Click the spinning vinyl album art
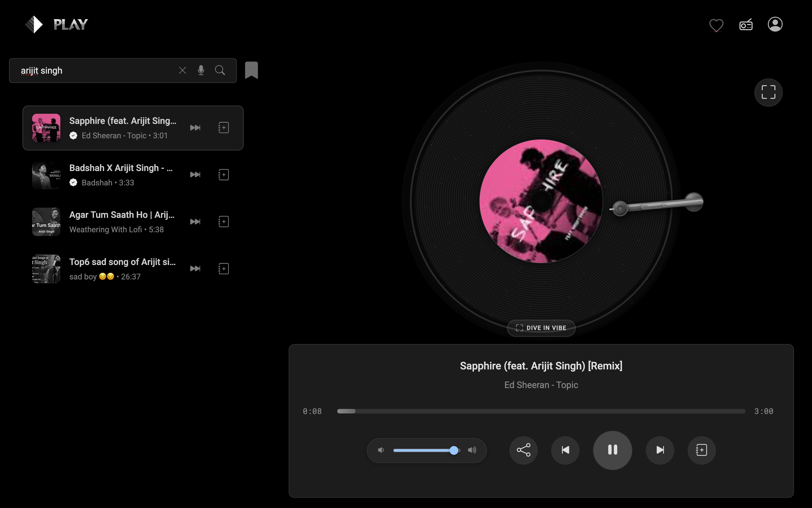Viewport: 812px width, 508px height. (x=541, y=201)
